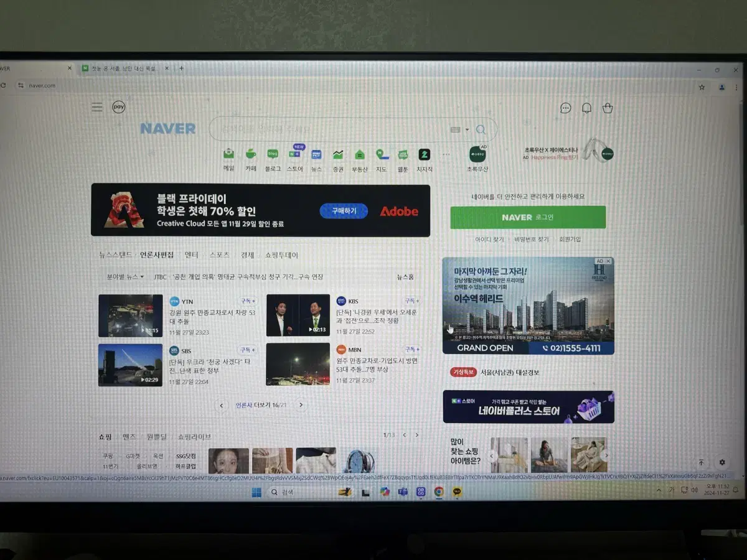Bookmark this page with star icon

(702, 87)
